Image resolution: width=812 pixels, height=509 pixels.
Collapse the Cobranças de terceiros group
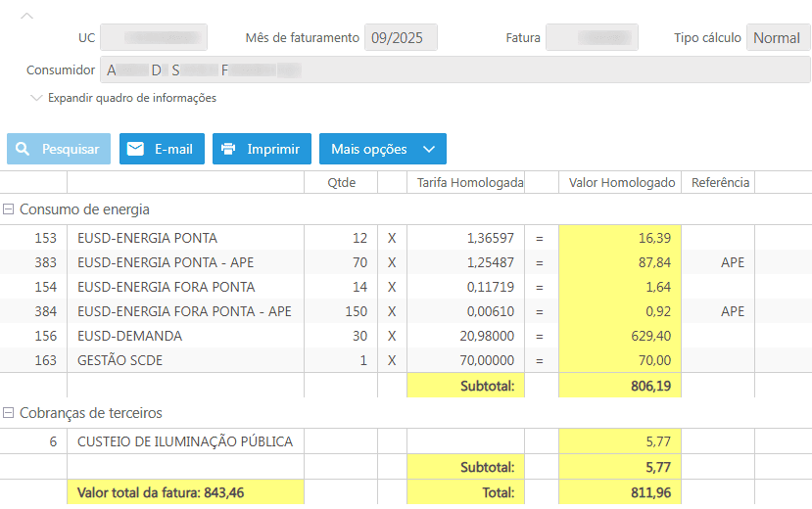click(9, 413)
